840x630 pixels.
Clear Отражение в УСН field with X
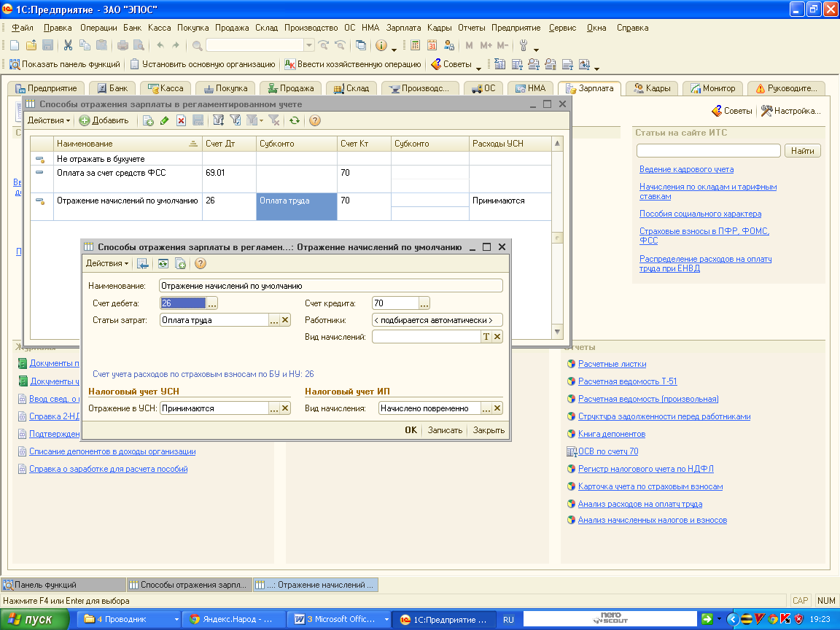point(285,409)
